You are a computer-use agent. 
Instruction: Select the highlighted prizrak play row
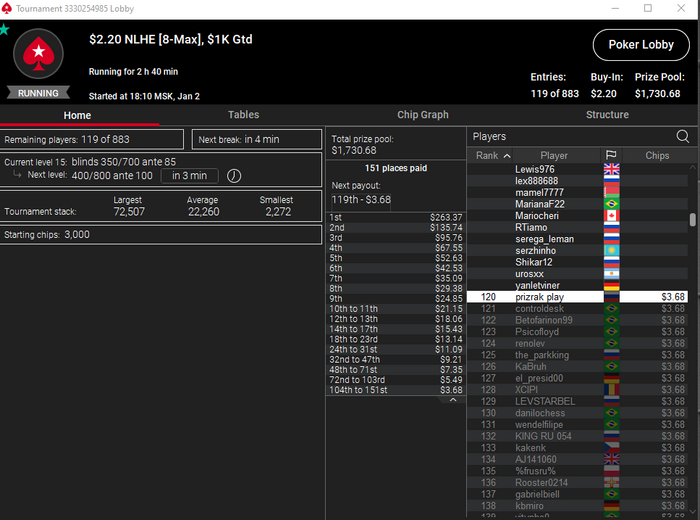pos(577,297)
